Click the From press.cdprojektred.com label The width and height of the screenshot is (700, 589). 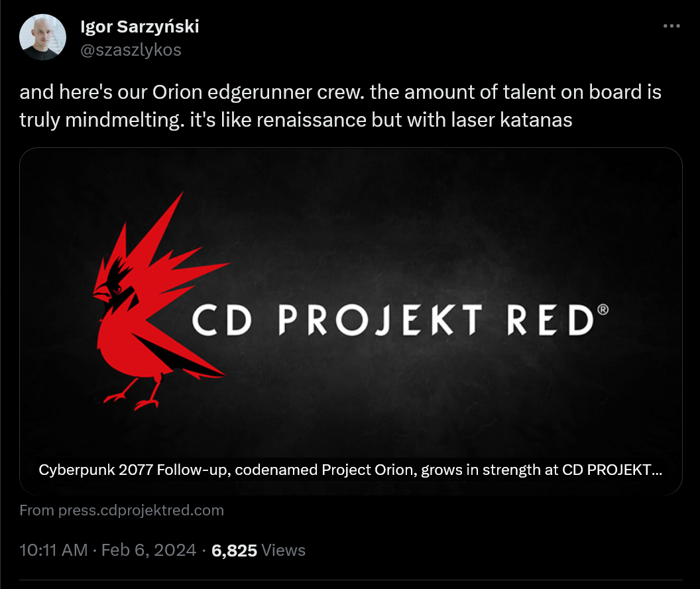click(122, 510)
